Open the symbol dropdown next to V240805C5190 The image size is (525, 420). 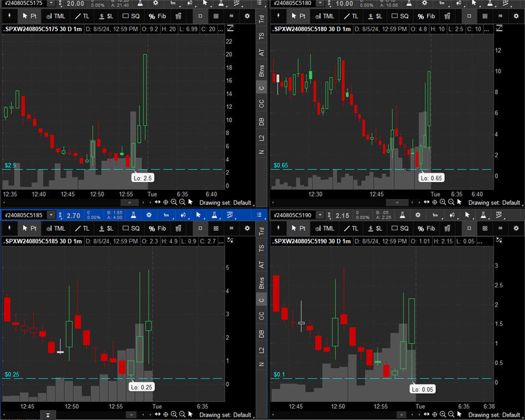click(x=320, y=215)
